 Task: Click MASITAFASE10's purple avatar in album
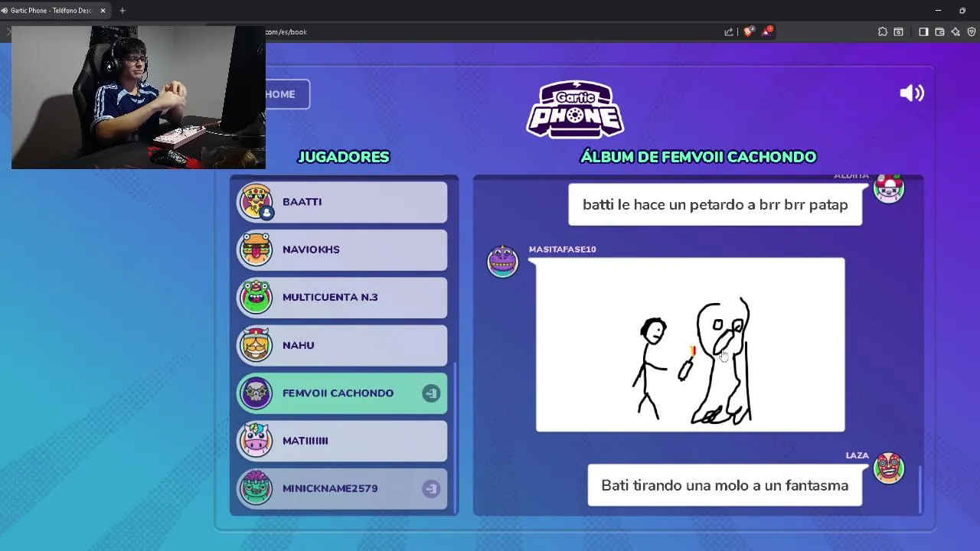[x=503, y=261]
